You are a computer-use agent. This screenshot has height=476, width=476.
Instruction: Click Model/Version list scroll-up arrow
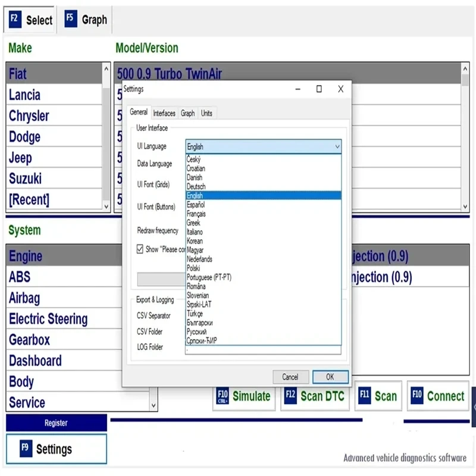[x=465, y=69]
